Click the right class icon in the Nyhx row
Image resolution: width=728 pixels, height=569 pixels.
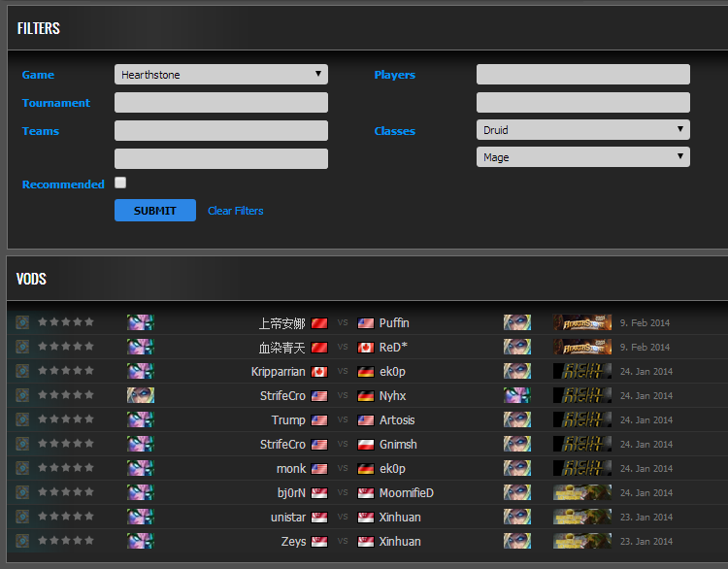(x=516, y=395)
